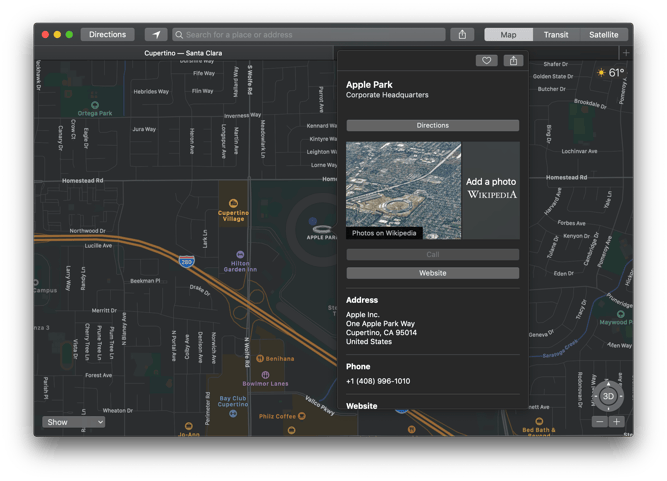Open the toolbar share icon
Viewport: 667px width, 481px height.
point(462,34)
